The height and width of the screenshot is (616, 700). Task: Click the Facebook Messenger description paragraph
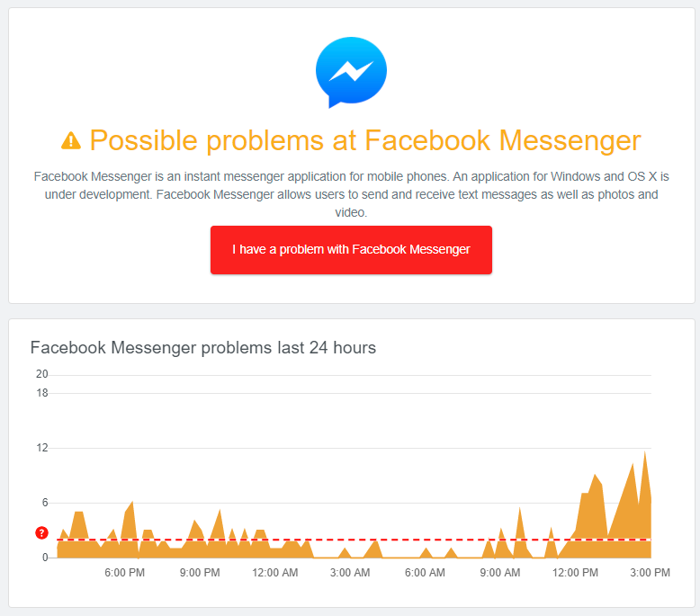[351, 194]
